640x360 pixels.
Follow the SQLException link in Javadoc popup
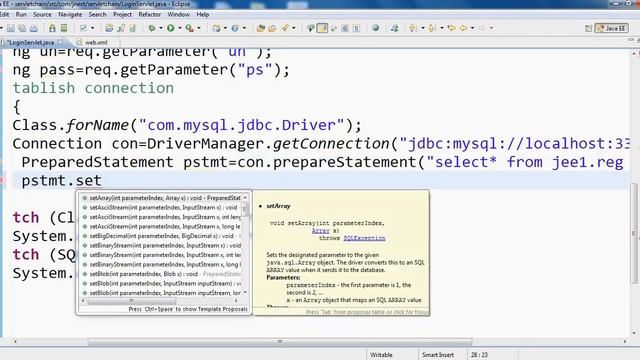364,238
